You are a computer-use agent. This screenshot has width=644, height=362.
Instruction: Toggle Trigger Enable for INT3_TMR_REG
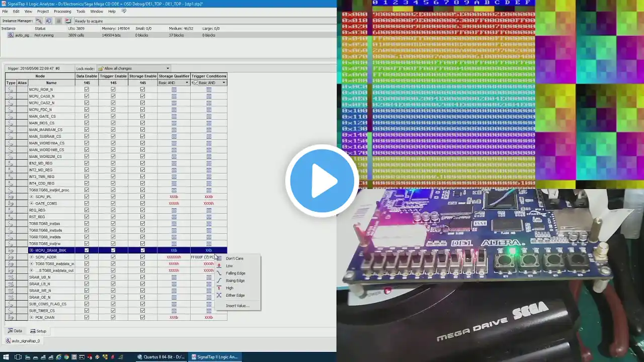click(x=113, y=176)
